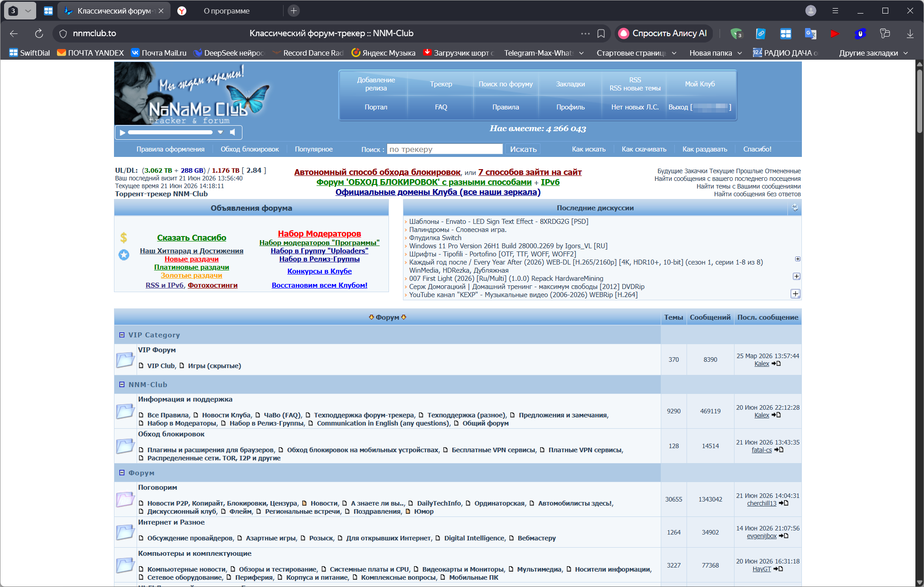The image size is (924, 587).
Task: Expand the last discussions list with bottom plus
Action: tap(795, 294)
